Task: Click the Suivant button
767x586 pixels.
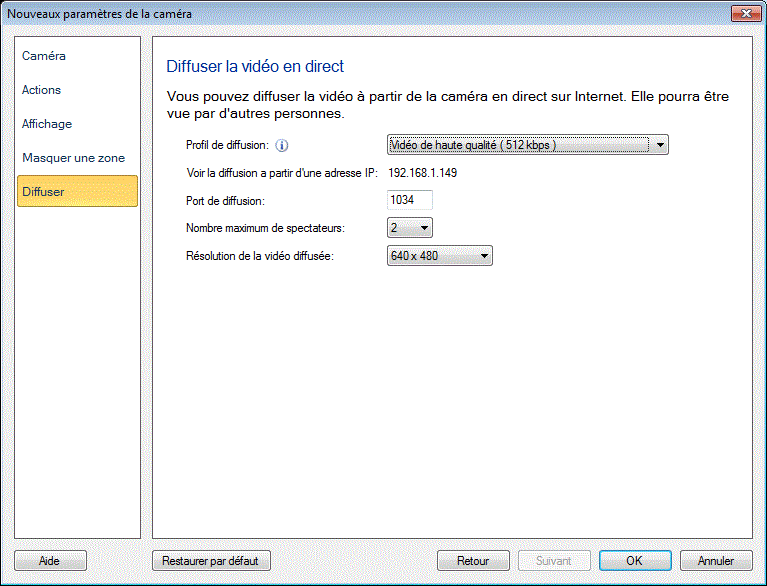Action: (553, 561)
